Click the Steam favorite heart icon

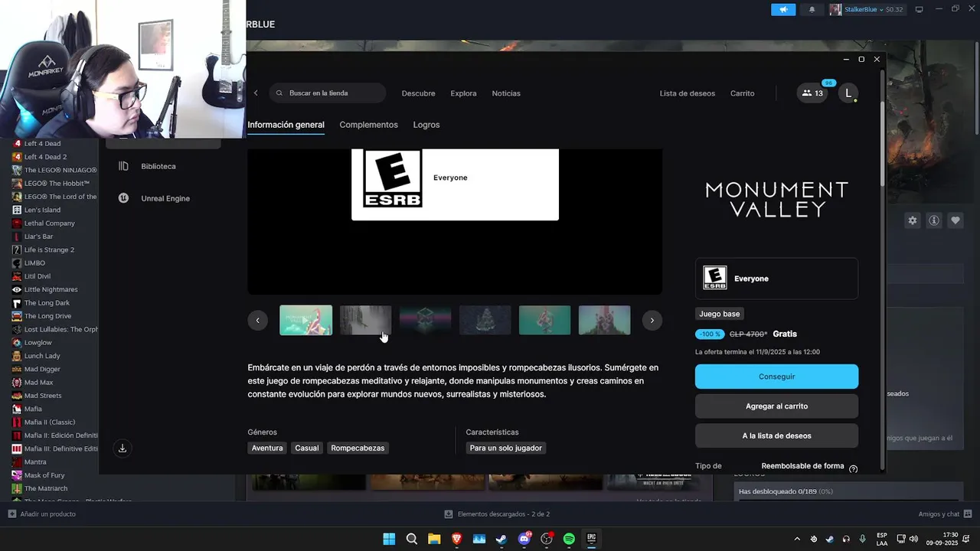(x=955, y=220)
